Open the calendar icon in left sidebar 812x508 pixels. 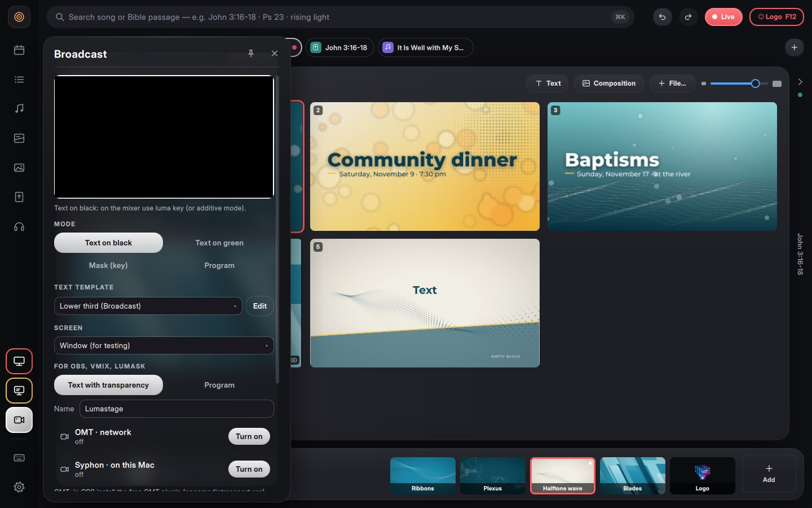point(19,50)
